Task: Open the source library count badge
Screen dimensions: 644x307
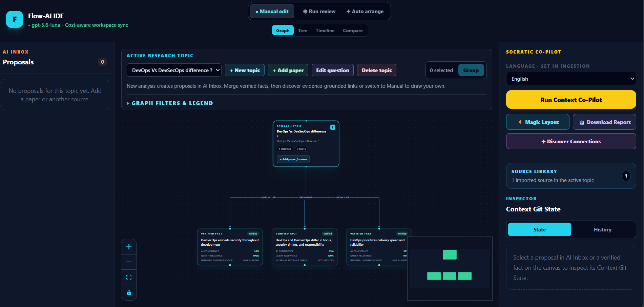Action: point(626,176)
